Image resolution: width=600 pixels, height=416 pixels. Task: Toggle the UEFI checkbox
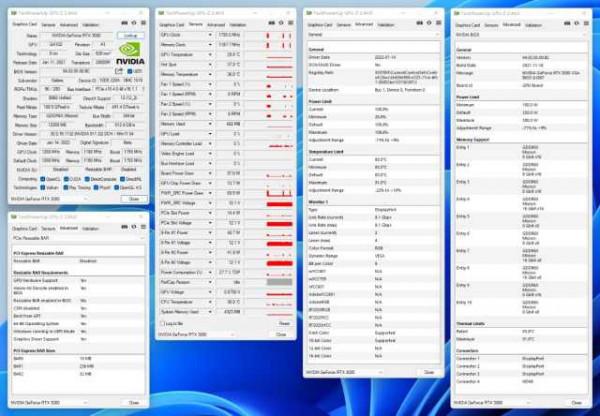129,72
